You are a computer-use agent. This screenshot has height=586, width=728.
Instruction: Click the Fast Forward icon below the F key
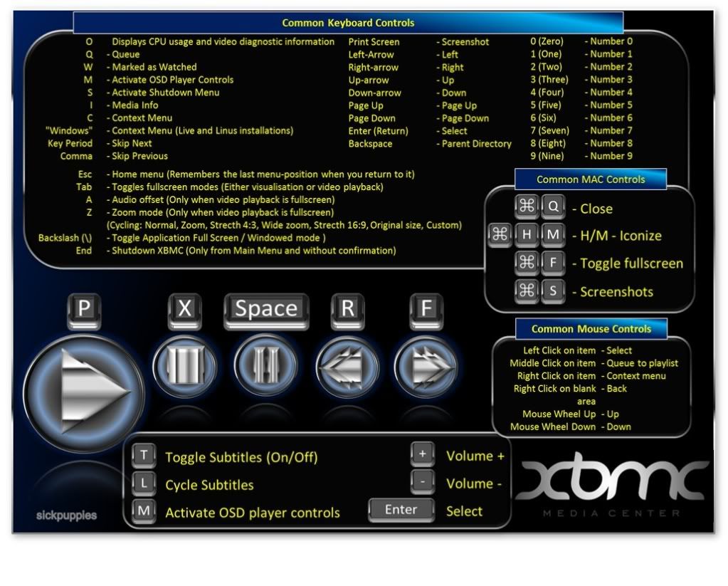(425, 367)
